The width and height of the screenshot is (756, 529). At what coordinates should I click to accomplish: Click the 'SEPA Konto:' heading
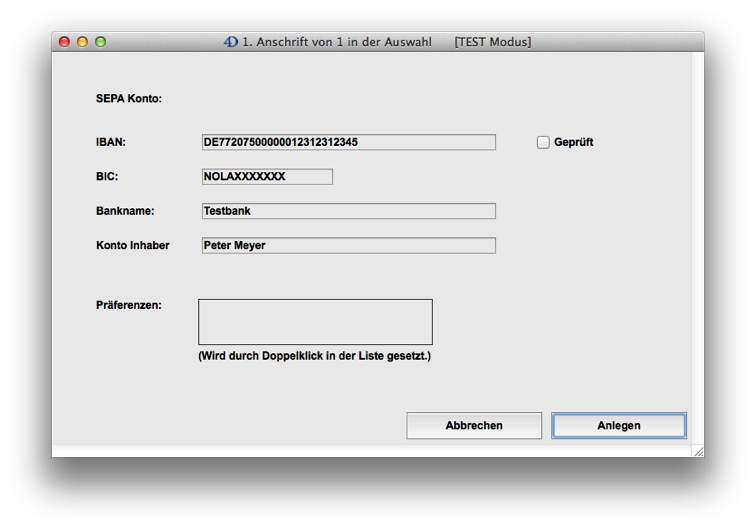tap(129, 99)
